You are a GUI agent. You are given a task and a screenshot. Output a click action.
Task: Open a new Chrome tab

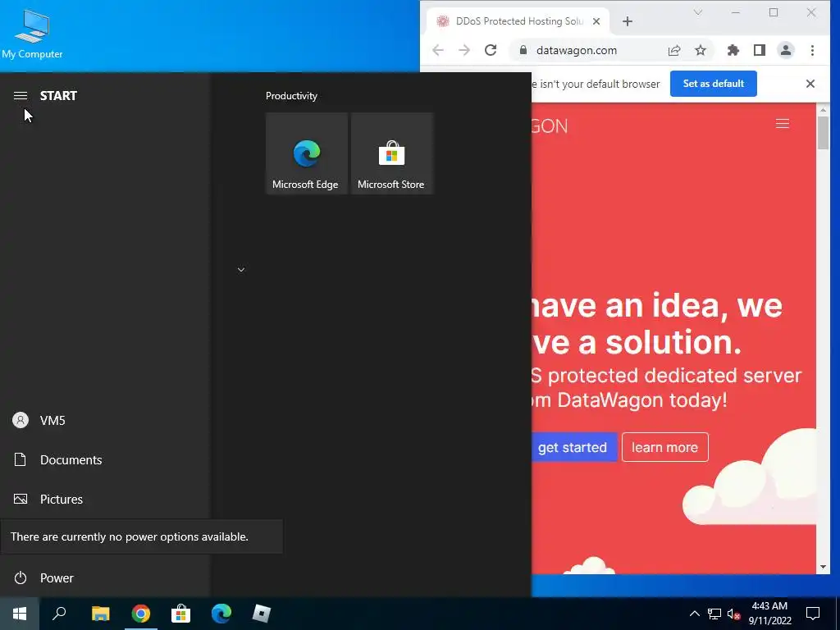628,21
